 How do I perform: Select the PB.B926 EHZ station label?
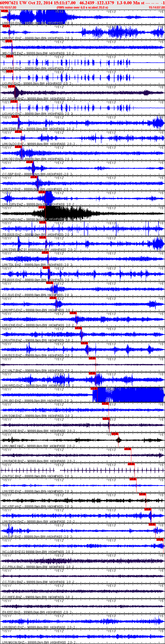[37, 235]
